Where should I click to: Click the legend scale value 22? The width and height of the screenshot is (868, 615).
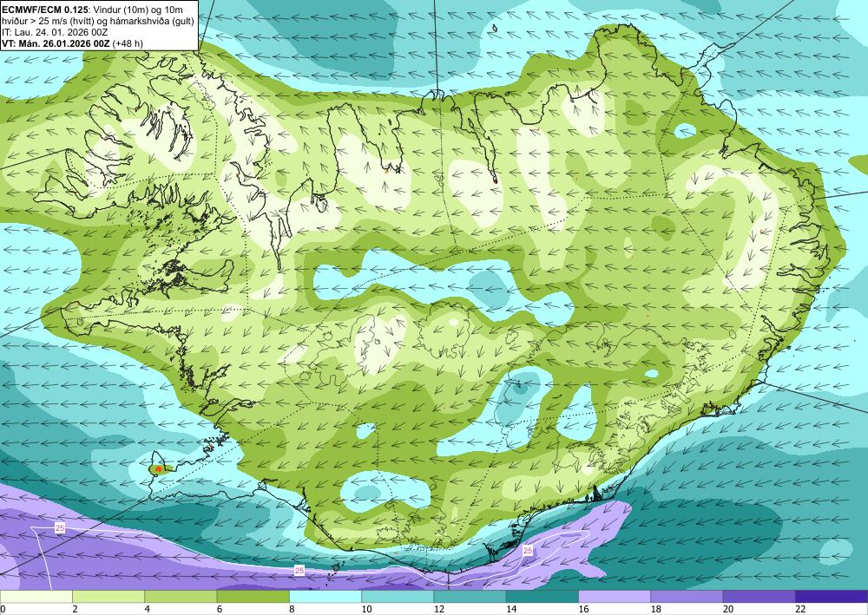click(x=801, y=610)
